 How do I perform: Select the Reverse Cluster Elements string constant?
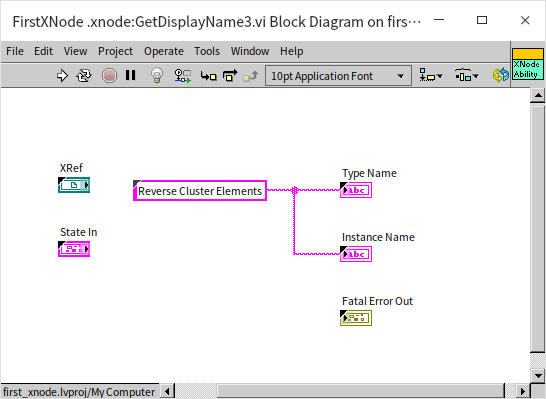[200, 190]
